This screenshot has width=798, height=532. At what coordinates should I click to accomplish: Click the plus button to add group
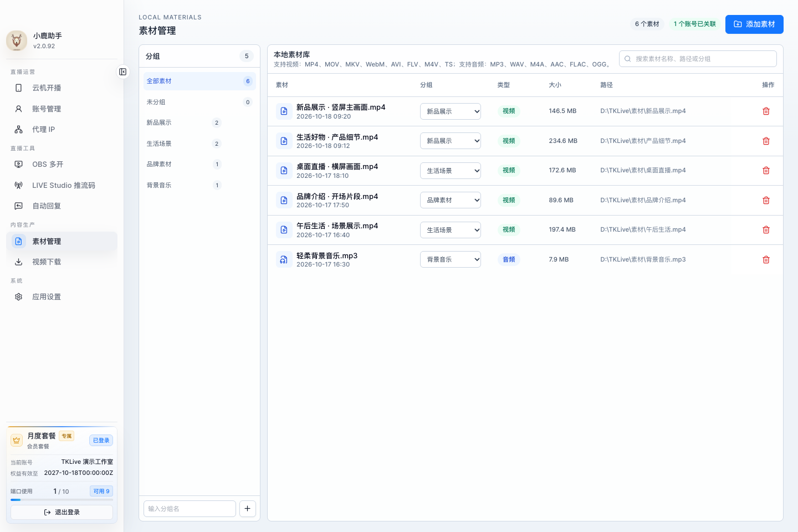point(248,509)
